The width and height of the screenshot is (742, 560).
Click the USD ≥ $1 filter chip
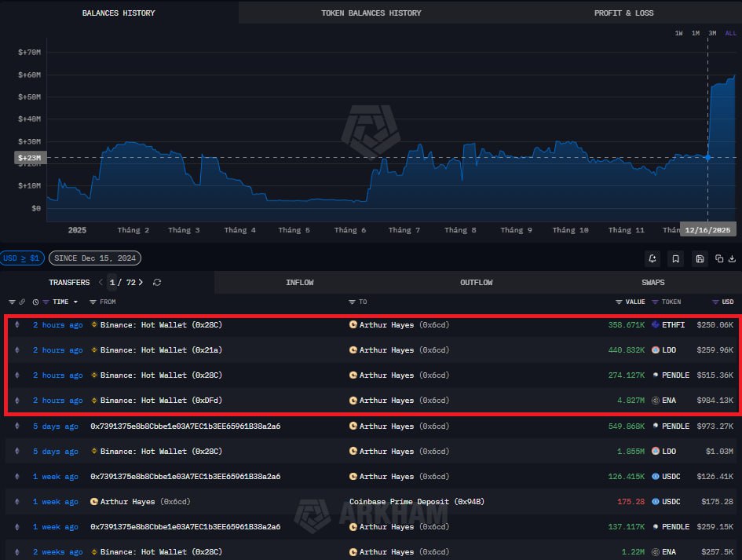[x=21, y=258]
